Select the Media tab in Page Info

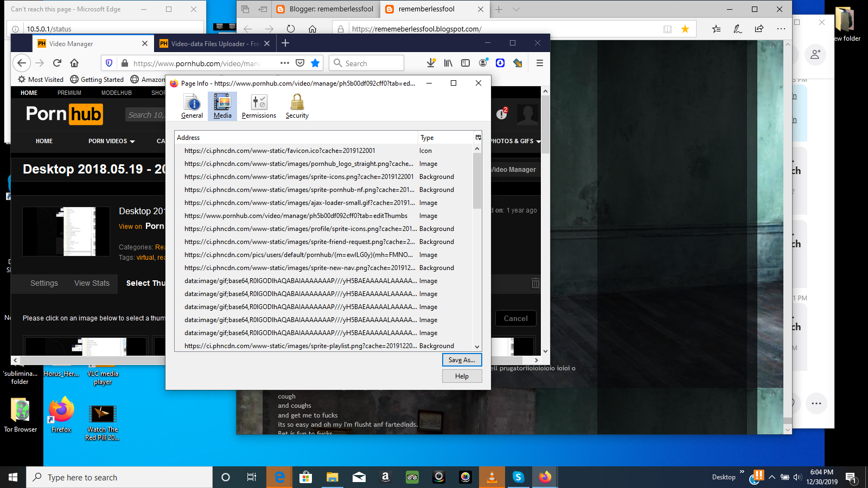click(x=222, y=106)
